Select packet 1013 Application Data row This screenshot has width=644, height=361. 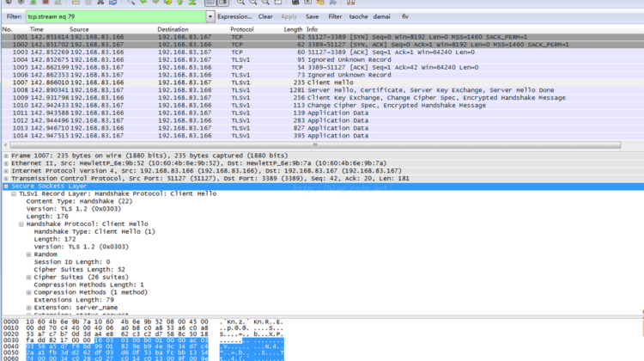click(322, 128)
